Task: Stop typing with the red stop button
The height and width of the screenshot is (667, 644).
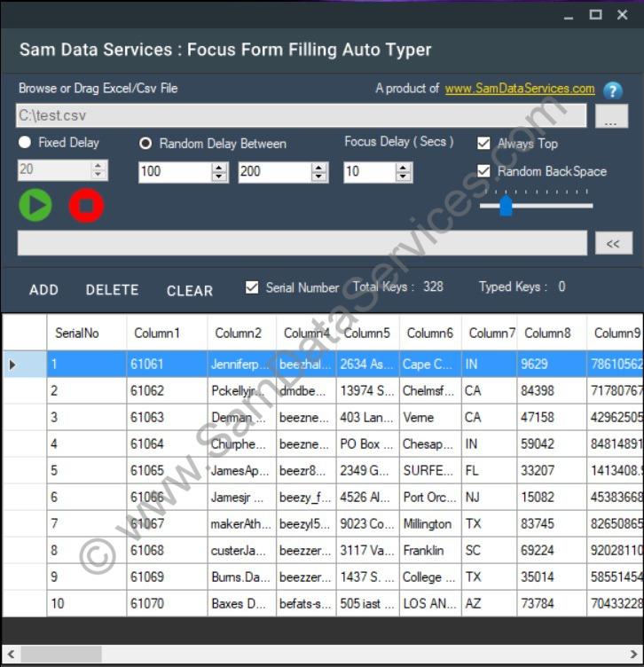Action: click(86, 206)
